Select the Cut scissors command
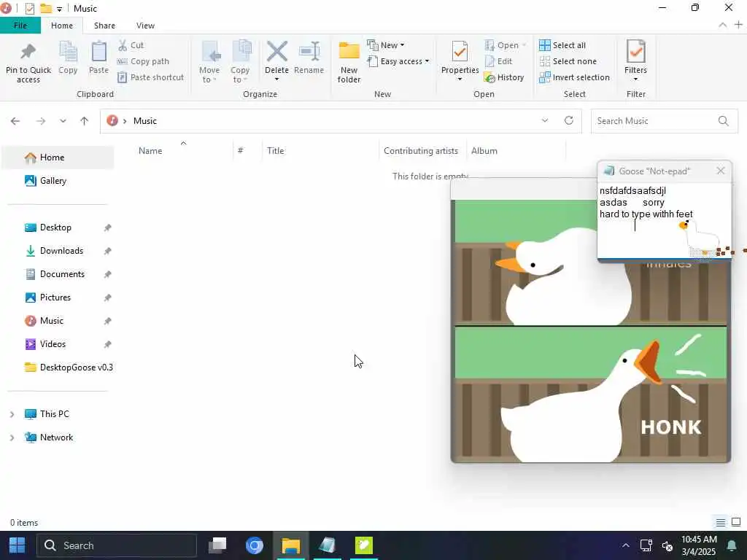 pos(131,45)
